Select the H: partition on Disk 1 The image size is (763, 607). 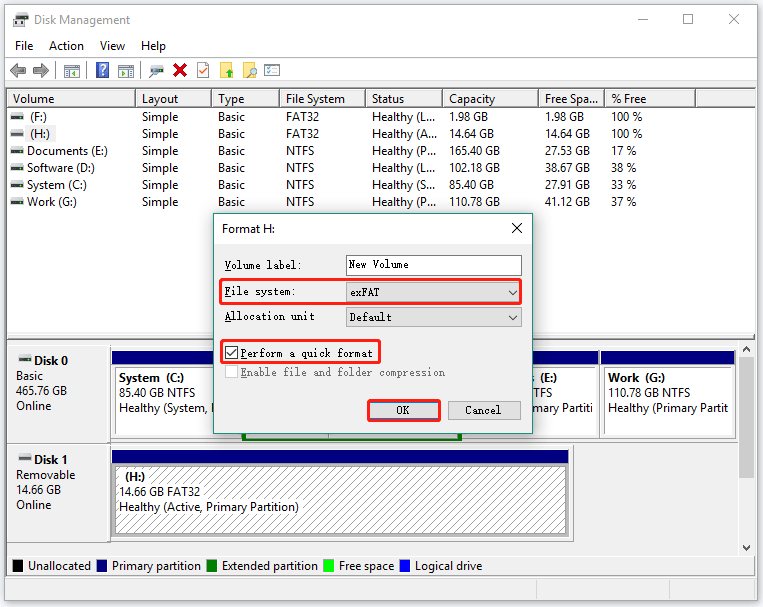(x=341, y=500)
